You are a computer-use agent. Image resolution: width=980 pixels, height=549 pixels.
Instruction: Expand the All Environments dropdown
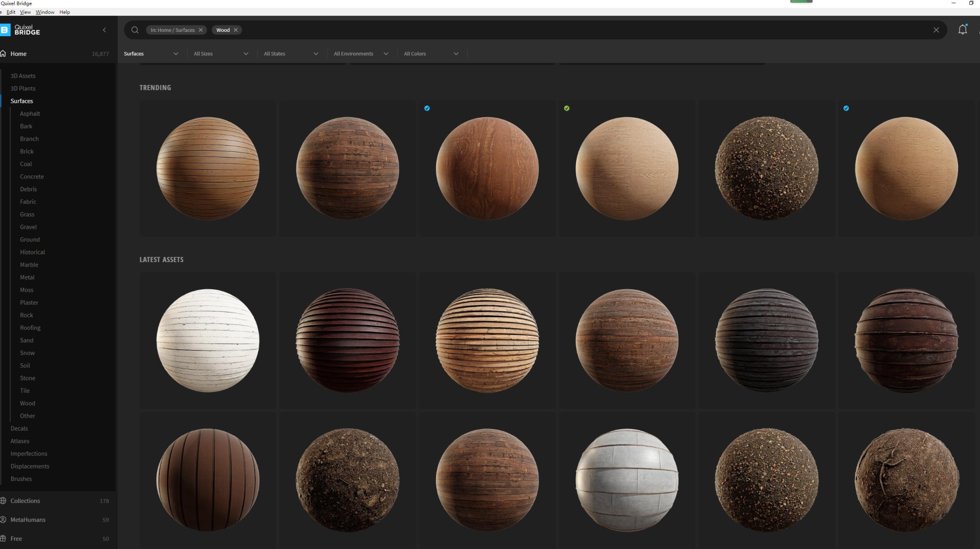click(x=361, y=54)
